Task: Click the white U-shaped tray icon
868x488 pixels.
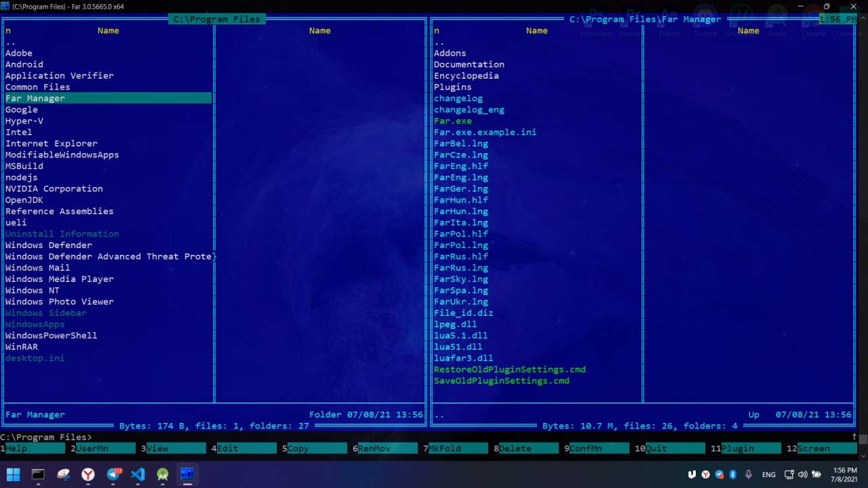Action: (692, 474)
